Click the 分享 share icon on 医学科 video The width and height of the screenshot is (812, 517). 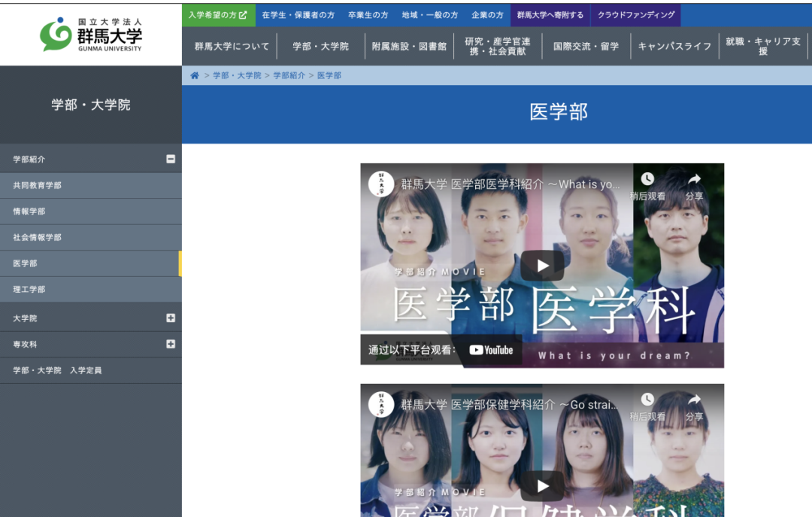(x=695, y=179)
